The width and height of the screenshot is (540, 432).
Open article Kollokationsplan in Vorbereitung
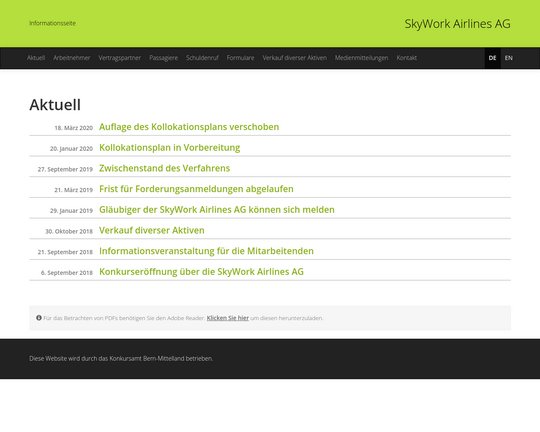coord(169,147)
